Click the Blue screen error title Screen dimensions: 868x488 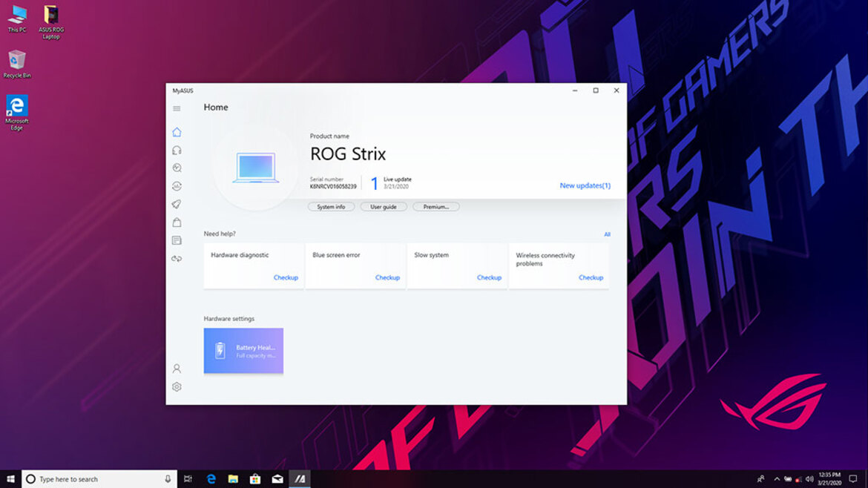tap(336, 255)
